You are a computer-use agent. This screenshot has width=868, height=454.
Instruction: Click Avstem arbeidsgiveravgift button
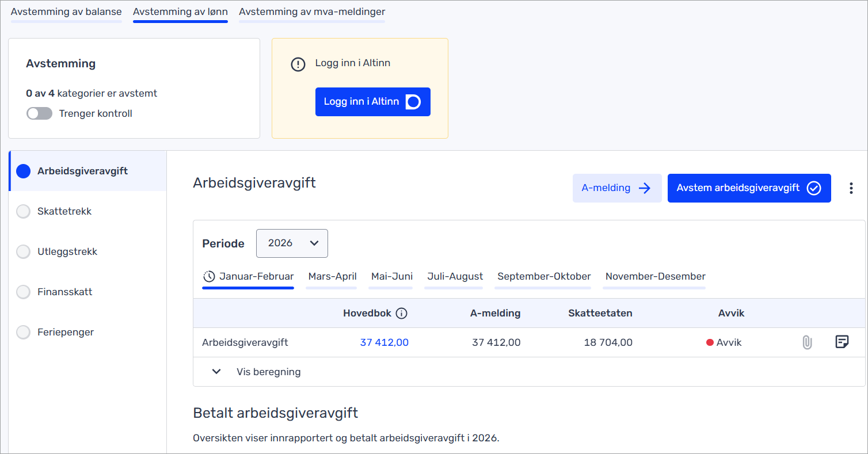point(748,188)
